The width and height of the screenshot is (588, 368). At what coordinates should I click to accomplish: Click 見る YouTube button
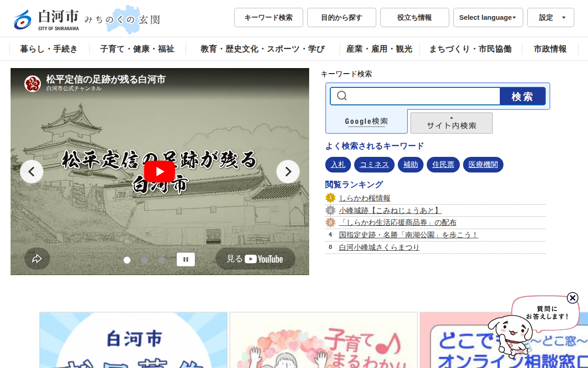[255, 259]
